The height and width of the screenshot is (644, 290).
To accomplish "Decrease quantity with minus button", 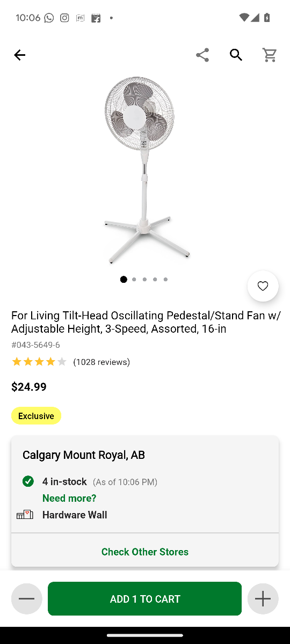I will (26, 598).
